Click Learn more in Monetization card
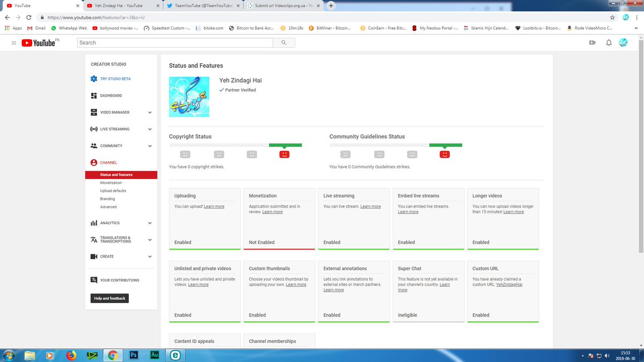The height and width of the screenshot is (362, 644). tap(272, 212)
